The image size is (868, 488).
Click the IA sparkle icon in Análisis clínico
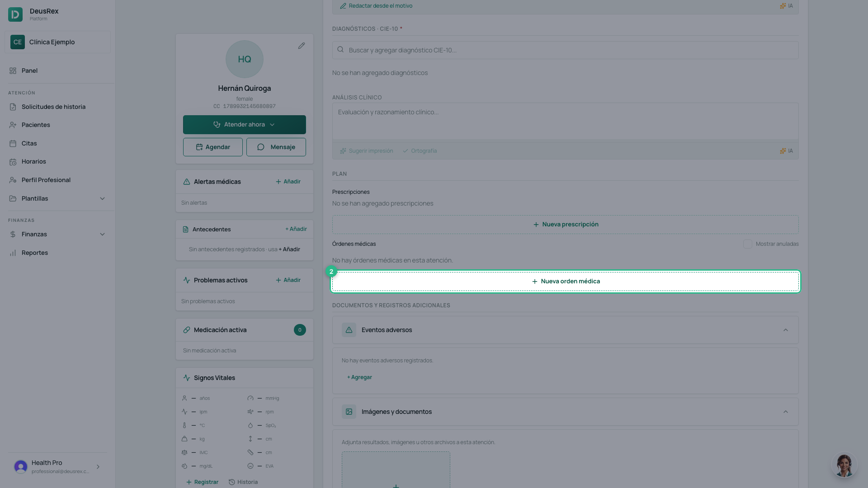click(x=783, y=151)
